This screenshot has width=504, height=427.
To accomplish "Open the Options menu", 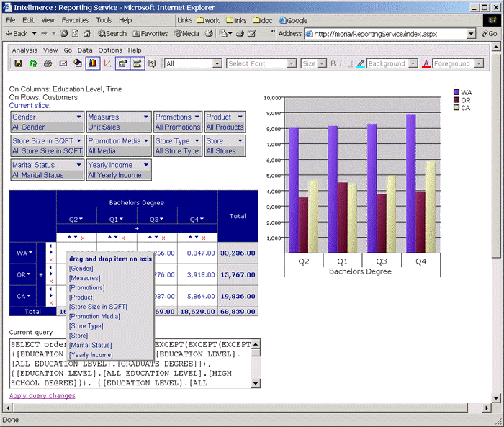I will [x=110, y=50].
